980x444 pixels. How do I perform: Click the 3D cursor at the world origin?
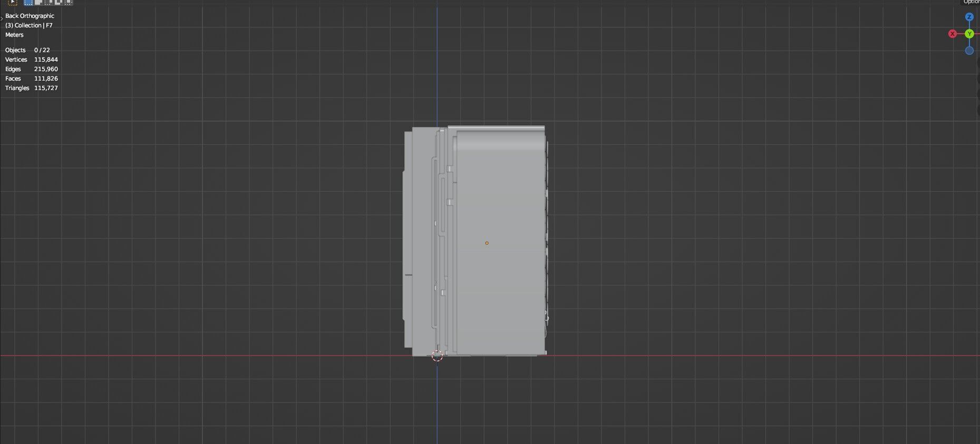[x=437, y=356]
